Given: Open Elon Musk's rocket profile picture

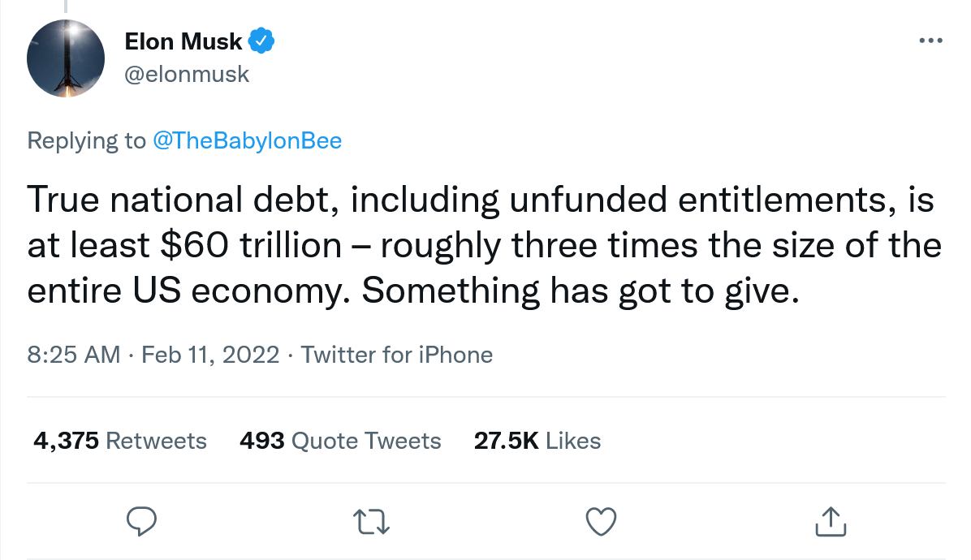Looking at the screenshot, I should click(66, 58).
